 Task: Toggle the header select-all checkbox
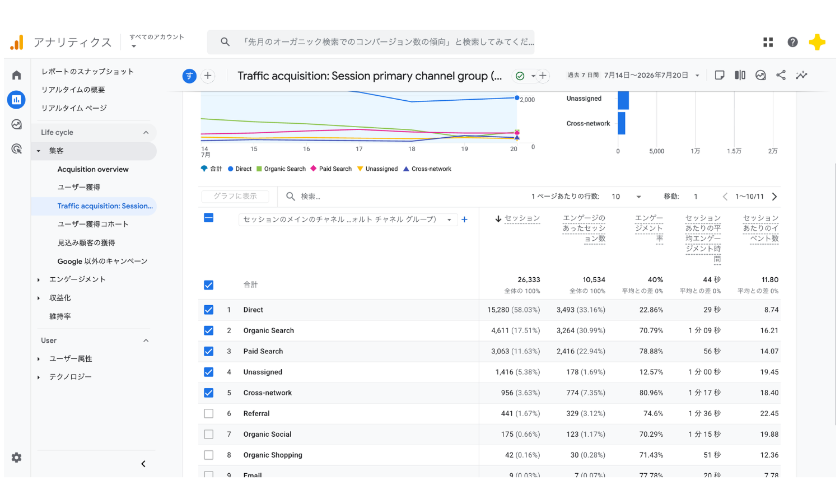(x=209, y=218)
